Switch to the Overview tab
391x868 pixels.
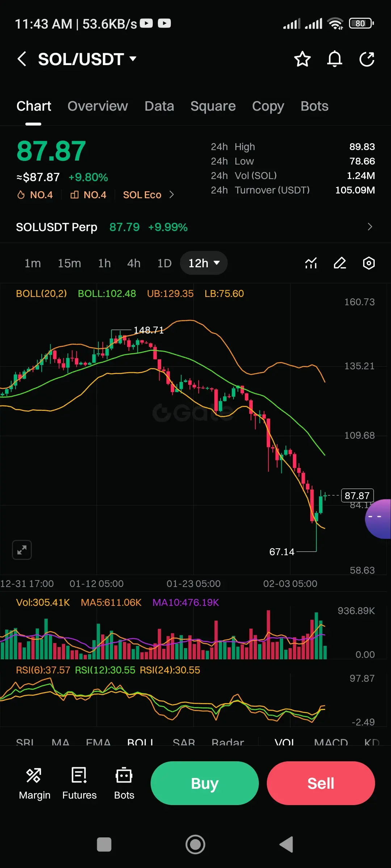98,106
